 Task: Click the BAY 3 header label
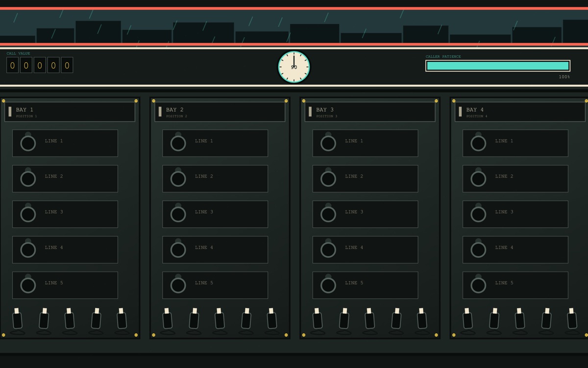(325, 110)
